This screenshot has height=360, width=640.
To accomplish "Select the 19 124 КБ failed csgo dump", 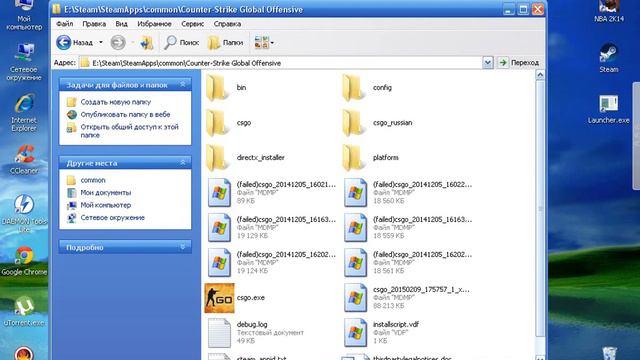I will 220,263.
